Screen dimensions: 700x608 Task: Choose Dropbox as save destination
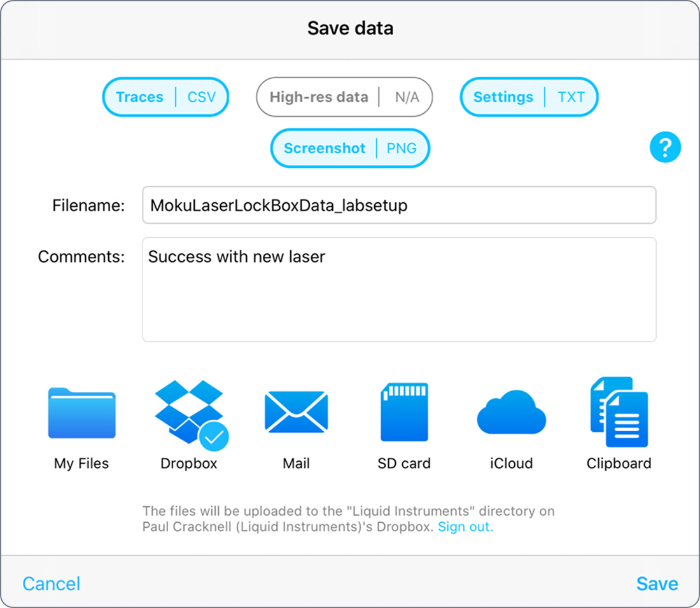(x=191, y=415)
